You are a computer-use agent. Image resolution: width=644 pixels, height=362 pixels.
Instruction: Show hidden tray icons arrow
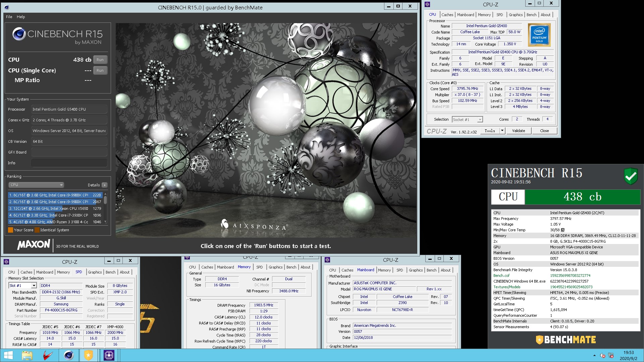594,355
